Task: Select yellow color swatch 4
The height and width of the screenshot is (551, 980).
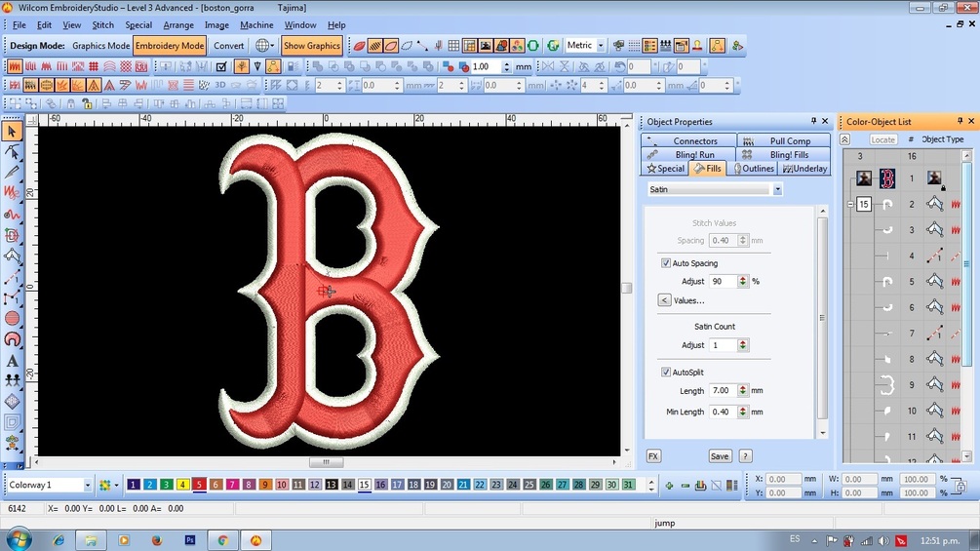Action: 182,485
